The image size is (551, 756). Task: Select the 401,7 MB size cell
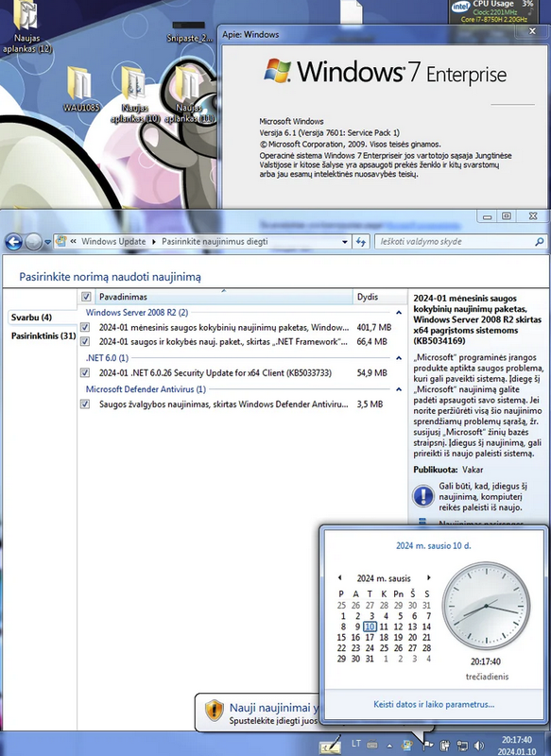[374, 327]
